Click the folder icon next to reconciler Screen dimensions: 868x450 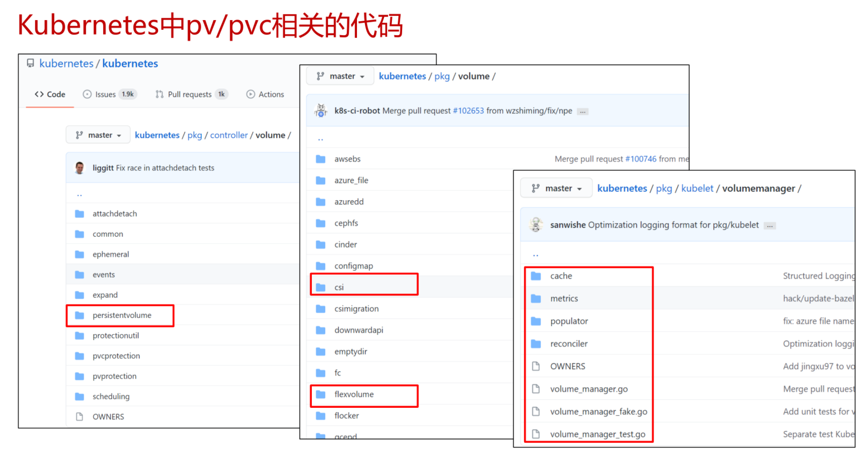536,344
